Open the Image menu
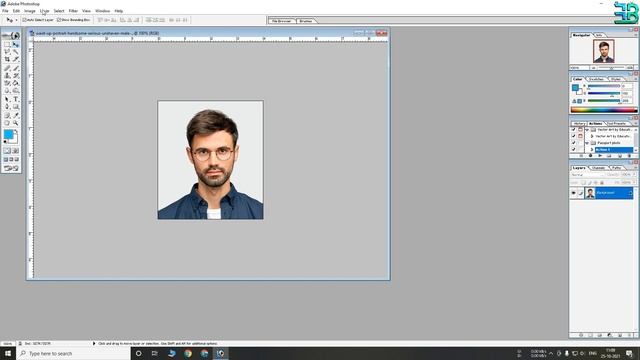640x360 pixels. click(x=30, y=11)
